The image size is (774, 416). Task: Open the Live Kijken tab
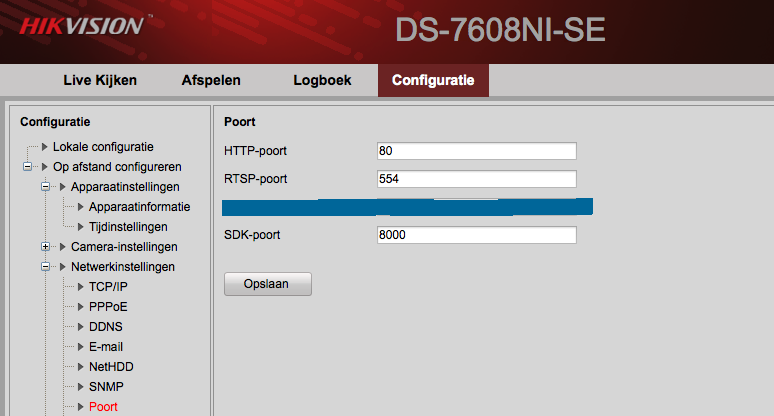click(100, 80)
